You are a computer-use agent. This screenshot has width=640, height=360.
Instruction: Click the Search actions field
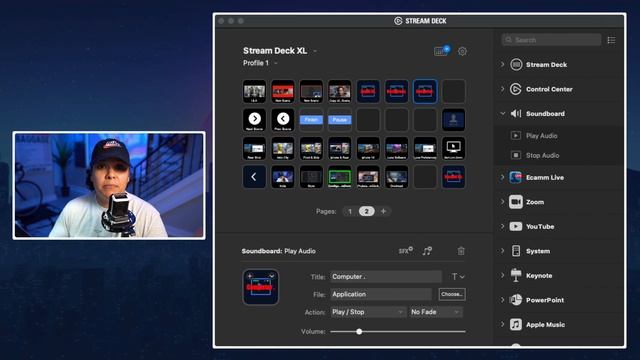pos(551,40)
